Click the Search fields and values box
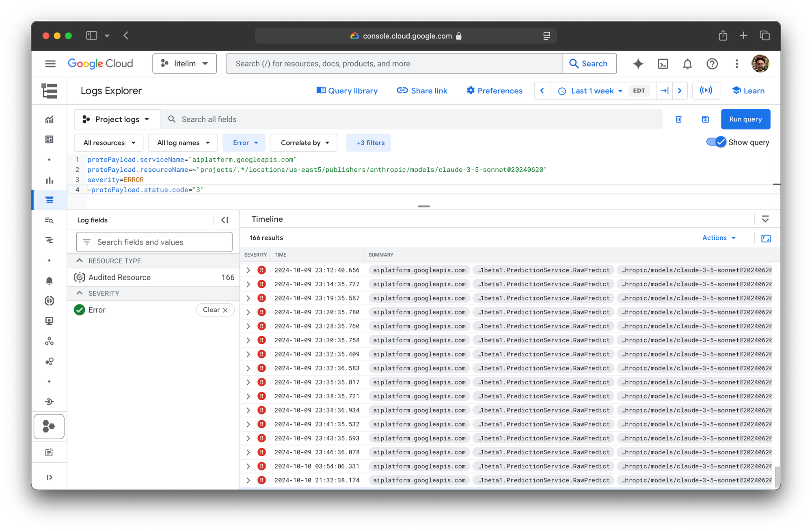812x531 pixels. 154,242
